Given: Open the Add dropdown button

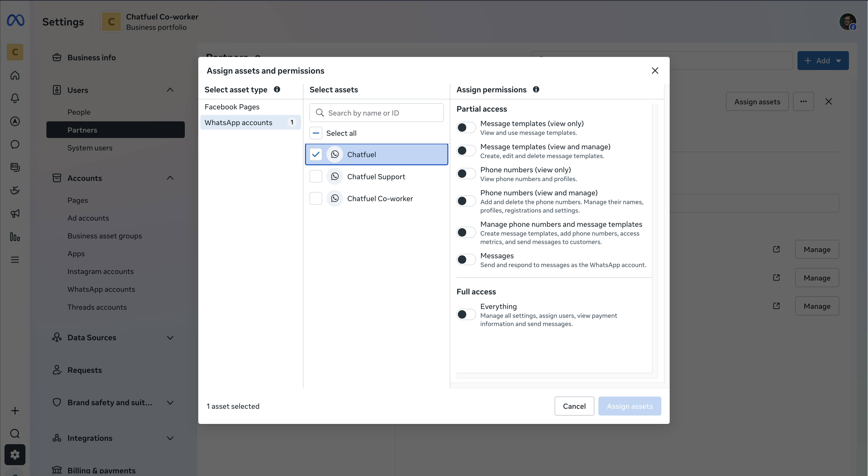Looking at the screenshot, I should tap(823, 61).
